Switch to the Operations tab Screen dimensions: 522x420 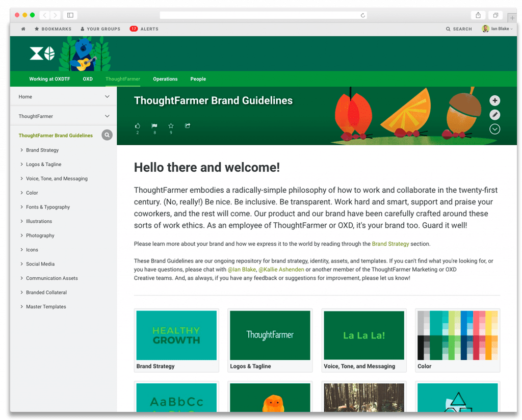point(165,79)
